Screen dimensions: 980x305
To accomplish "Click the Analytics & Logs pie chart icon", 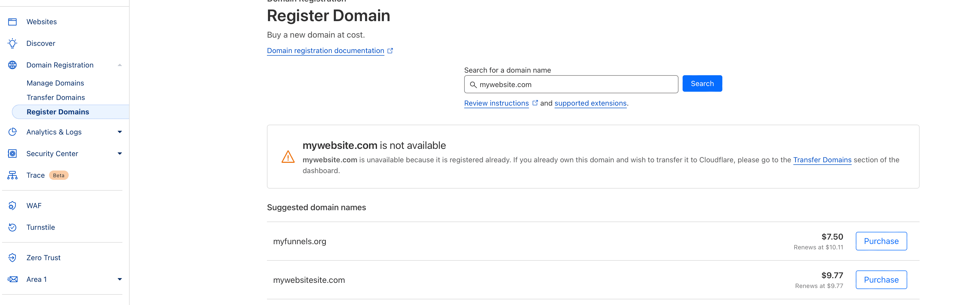I will point(13,132).
